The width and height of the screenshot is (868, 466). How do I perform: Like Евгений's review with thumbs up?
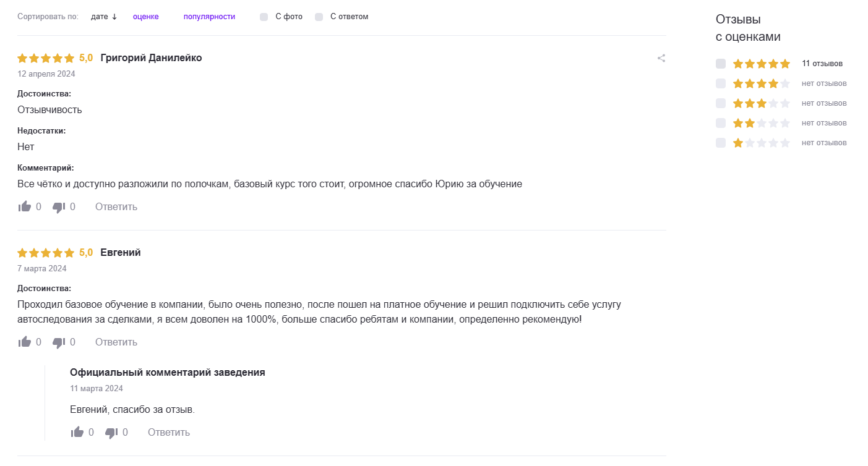(x=25, y=342)
